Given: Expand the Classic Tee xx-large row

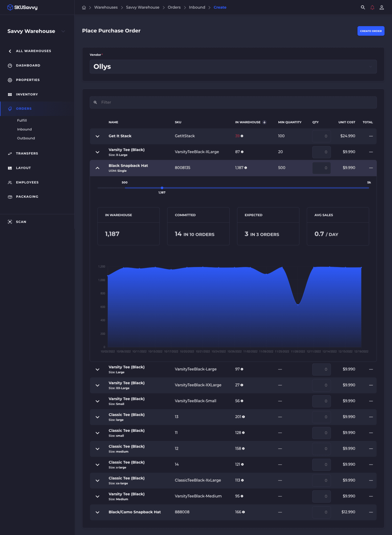Looking at the screenshot, I should pos(98,481).
